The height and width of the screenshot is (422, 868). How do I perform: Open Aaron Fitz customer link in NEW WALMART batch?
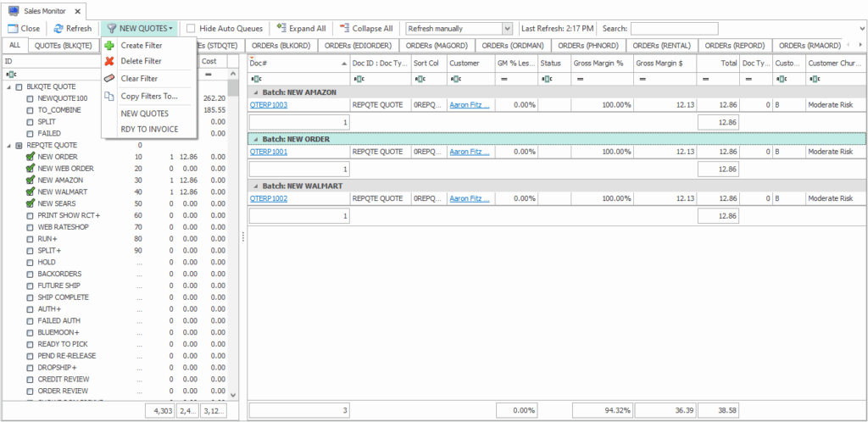click(x=469, y=198)
